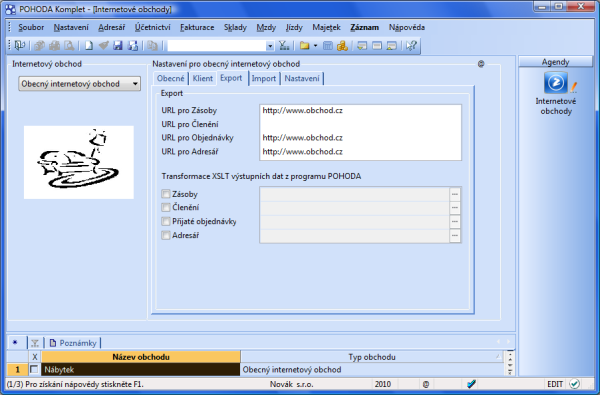Open the Poznámky tab button
The height and width of the screenshot is (395, 600).
click(x=73, y=343)
